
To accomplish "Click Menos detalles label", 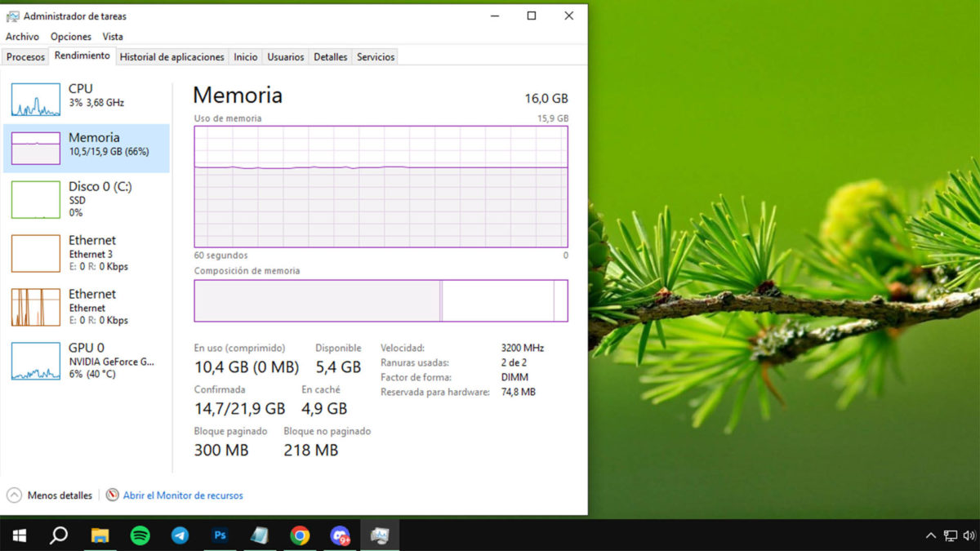I will point(60,495).
